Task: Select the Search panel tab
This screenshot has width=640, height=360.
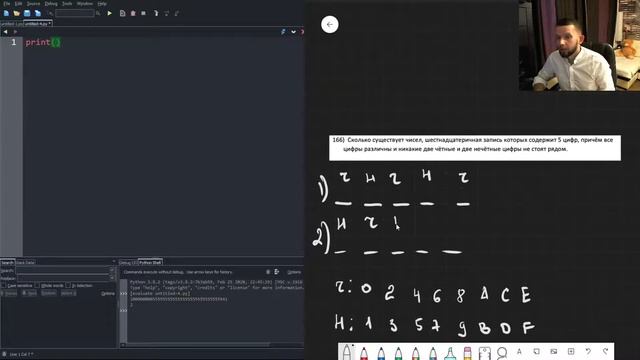Action: (7, 262)
